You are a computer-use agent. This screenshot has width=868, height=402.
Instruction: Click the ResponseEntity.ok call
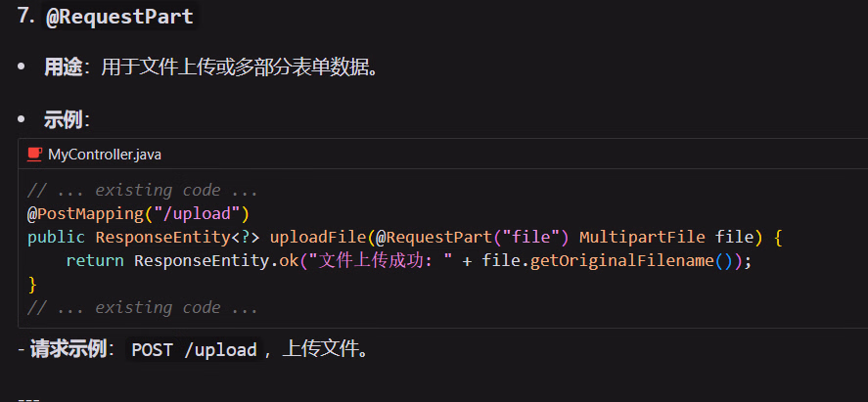click(218, 261)
